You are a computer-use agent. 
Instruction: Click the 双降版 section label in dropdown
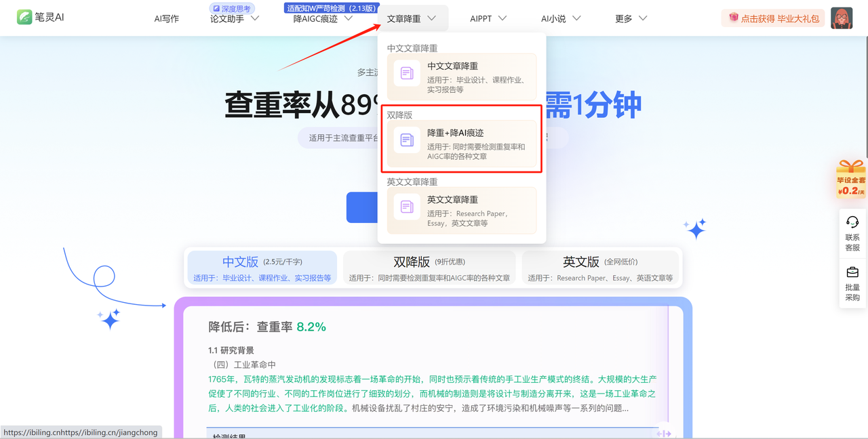(x=399, y=115)
